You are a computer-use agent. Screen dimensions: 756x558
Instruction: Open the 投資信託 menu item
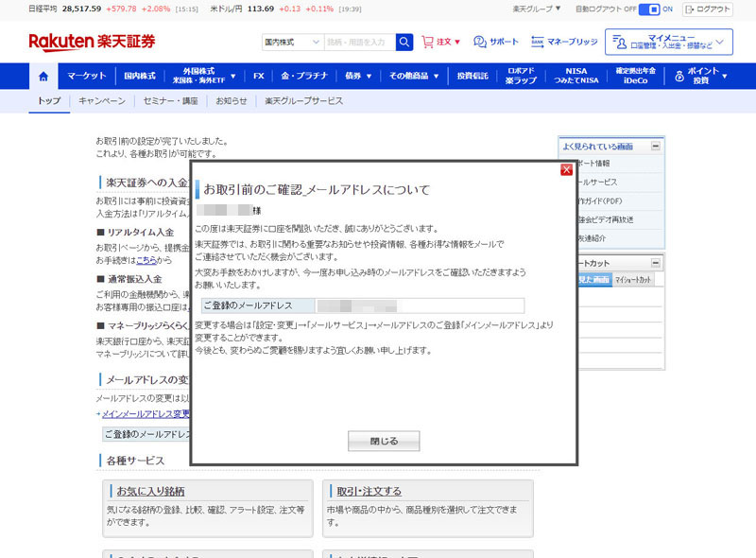(472, 76)
